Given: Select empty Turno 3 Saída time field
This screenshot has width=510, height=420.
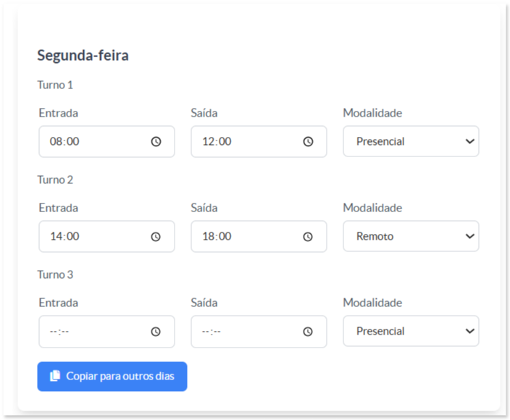Looking at the screenshot, I should tap(259, 331).
